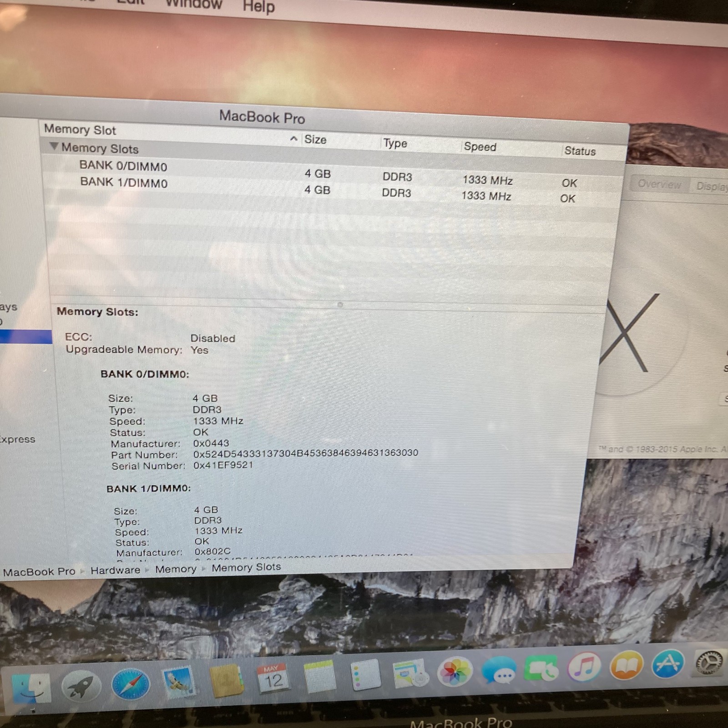Click DDR3 type cell in BANK 0 row
The height and width of the screenshot is (728, 728).
point(397,177)
